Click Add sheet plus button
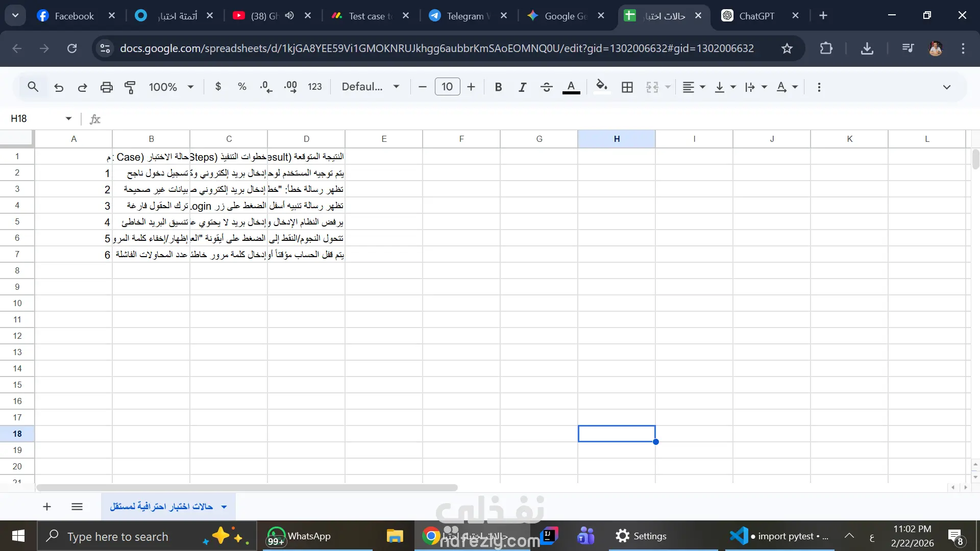Screen dimensions: 980x551 [47, 506]
